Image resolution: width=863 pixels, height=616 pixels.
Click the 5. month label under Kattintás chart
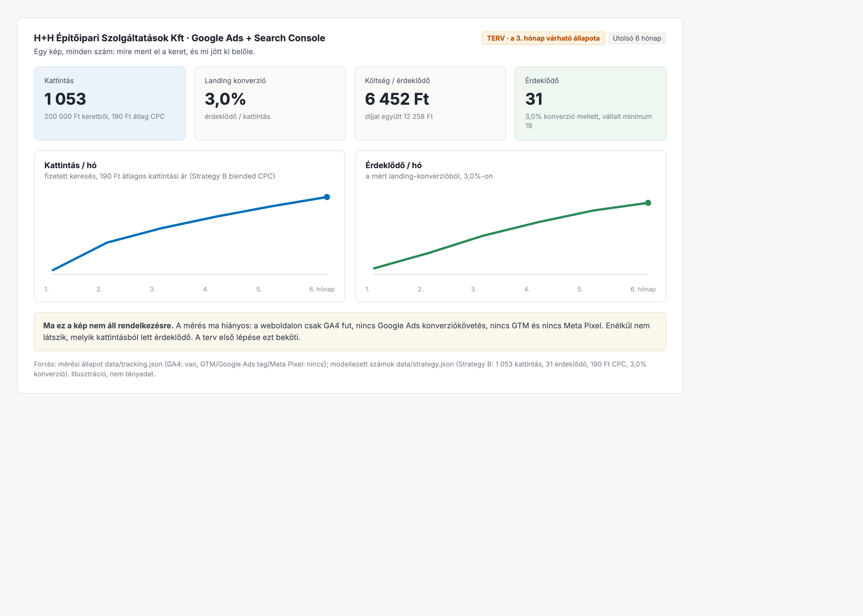point(259,289)
